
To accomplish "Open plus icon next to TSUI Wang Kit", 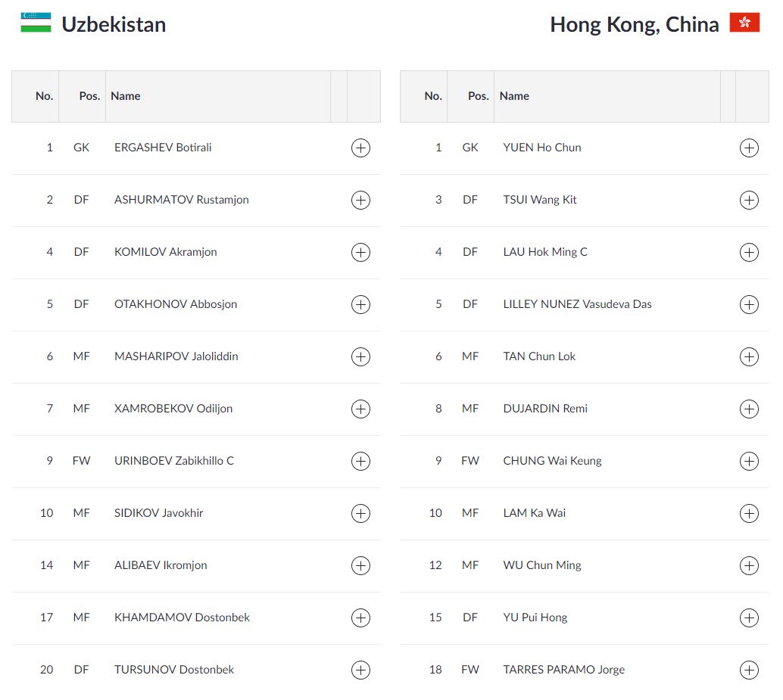I will coord(748,201).
